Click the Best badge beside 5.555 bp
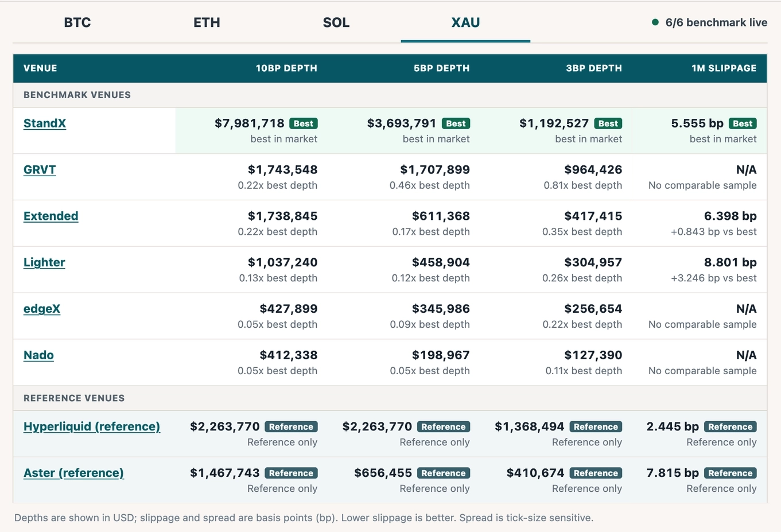The height and width of the screenshot is (532, 781). pos(743,123)
